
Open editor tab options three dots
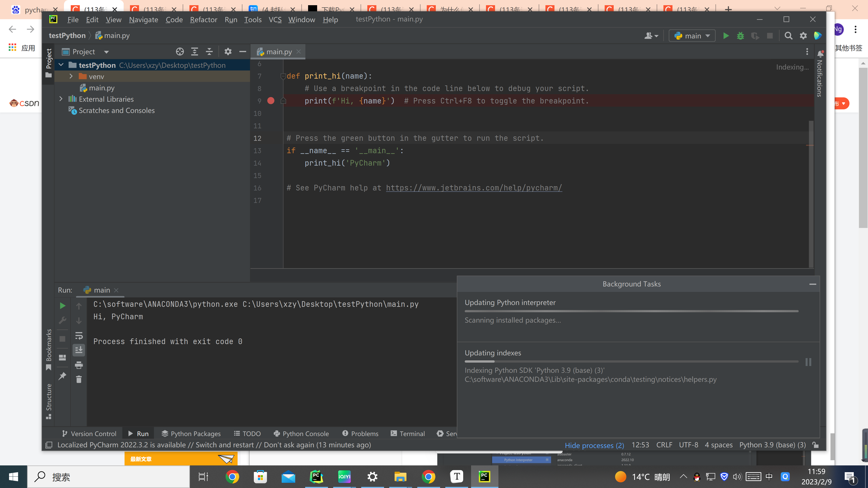[x=807, y=52]
